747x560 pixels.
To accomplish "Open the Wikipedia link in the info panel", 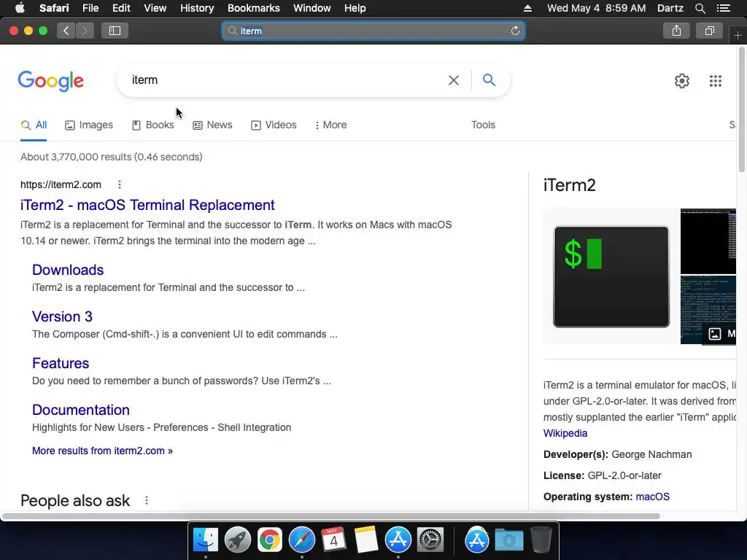I will click(565, 433).
